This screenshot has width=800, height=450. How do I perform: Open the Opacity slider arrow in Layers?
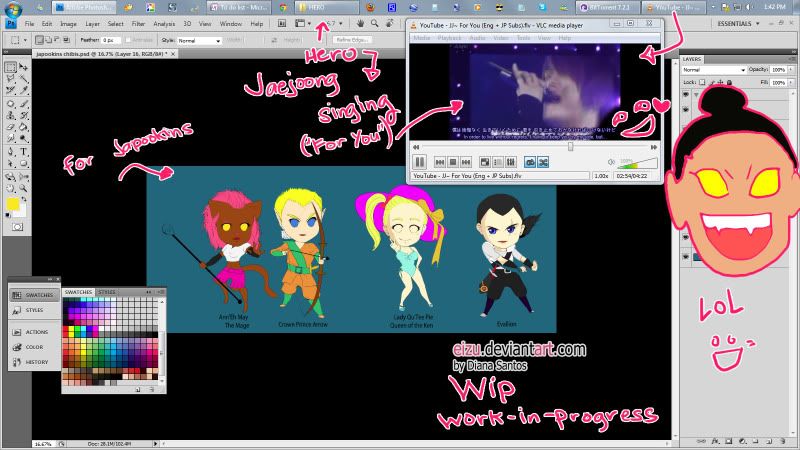tap(791, 69)
